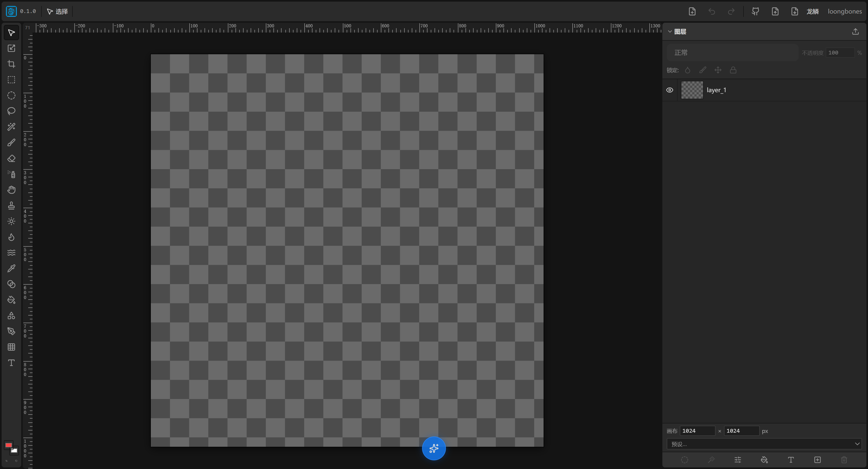Select the Magic Wand tool
Screen dimensions: 868x469
pos(11,127)
